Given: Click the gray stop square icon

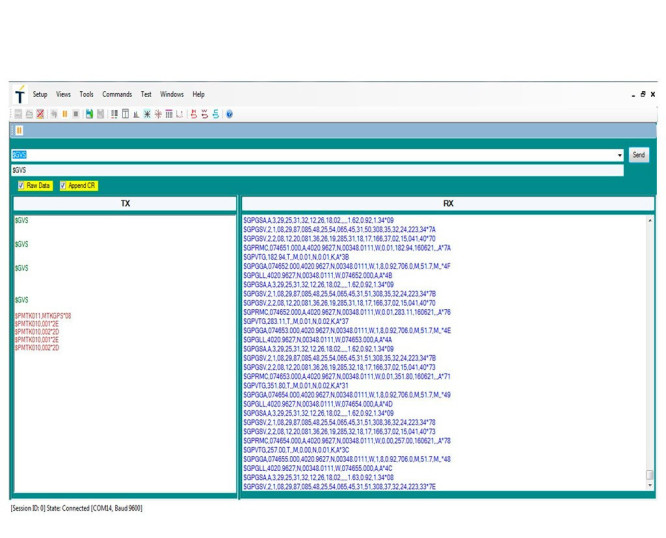Looking at the screenshot, I should [x=76, y=114].
